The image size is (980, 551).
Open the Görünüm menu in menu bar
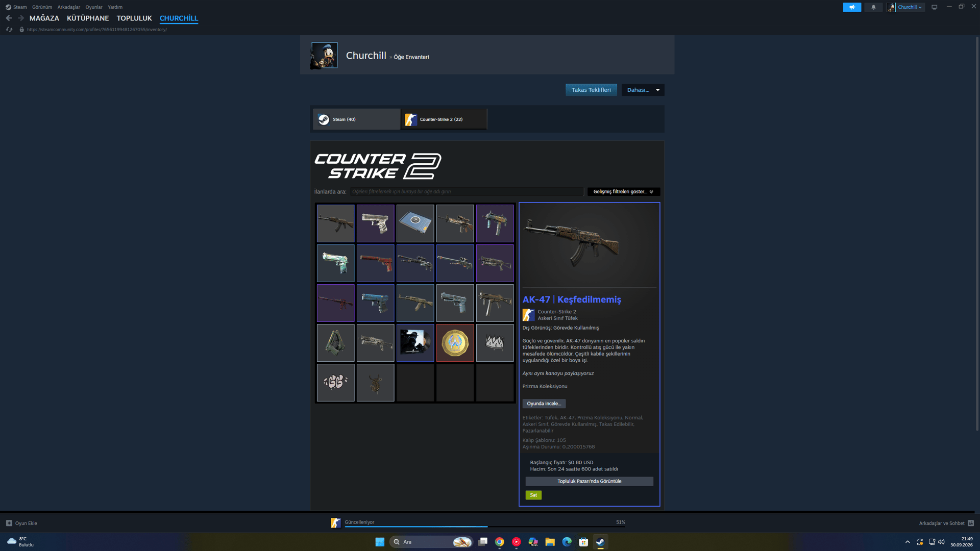[42, 7]
